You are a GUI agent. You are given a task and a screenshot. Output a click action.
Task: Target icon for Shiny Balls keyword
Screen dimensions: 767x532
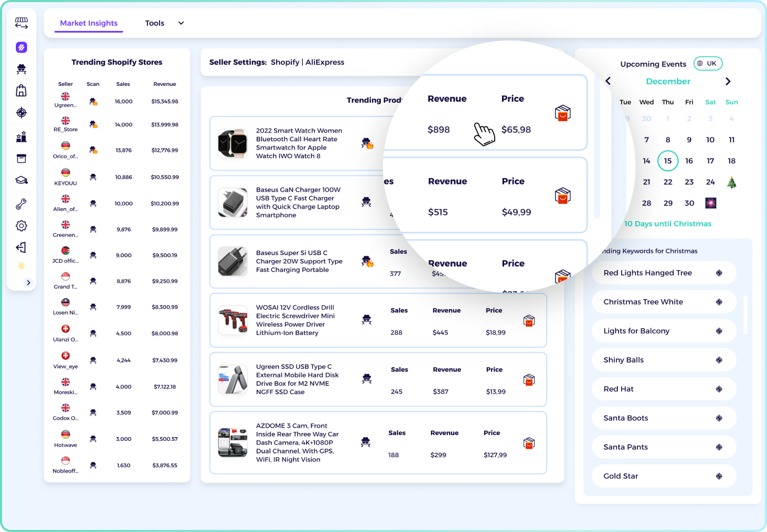click(x=719, y=360)
